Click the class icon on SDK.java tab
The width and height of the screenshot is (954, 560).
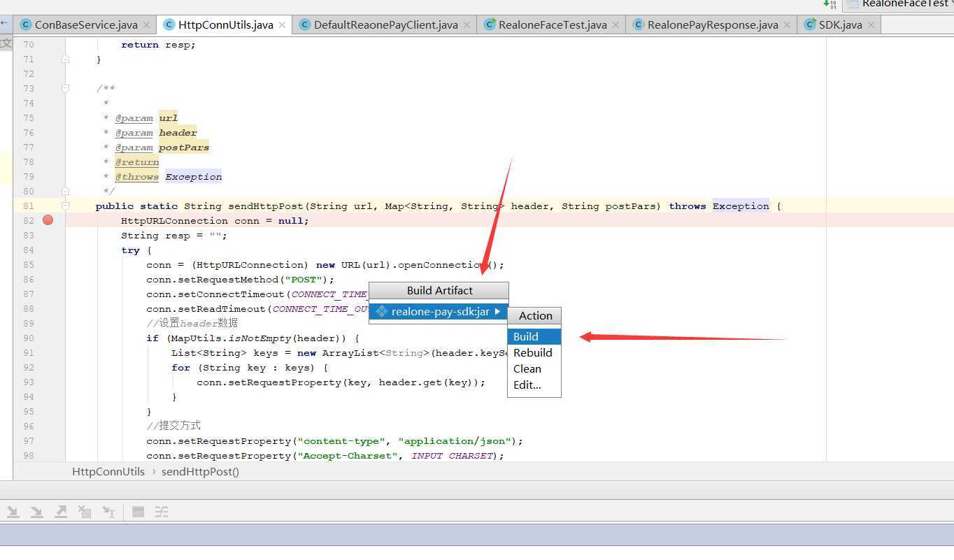tap(810, 24)
